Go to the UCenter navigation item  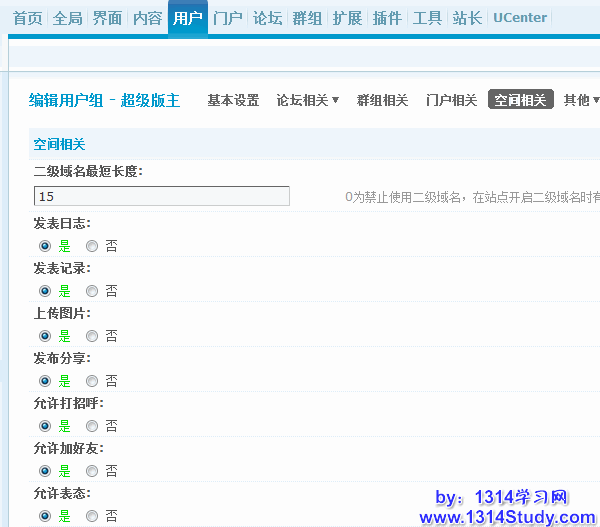pyautogui.click(x=520, y=18)
